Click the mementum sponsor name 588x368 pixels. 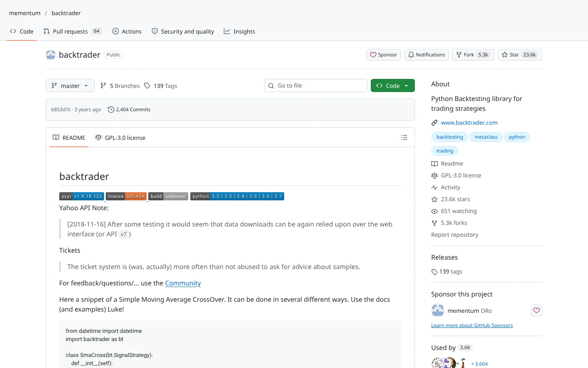pyautogui.click(x=463, y=311)
